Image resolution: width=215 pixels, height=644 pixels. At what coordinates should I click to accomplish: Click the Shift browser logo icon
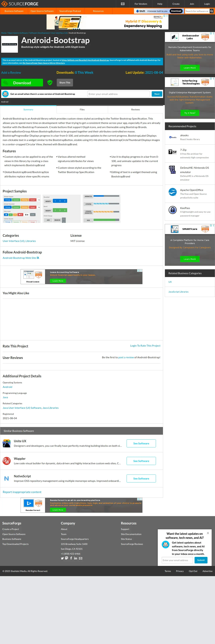tap(137, 11)
